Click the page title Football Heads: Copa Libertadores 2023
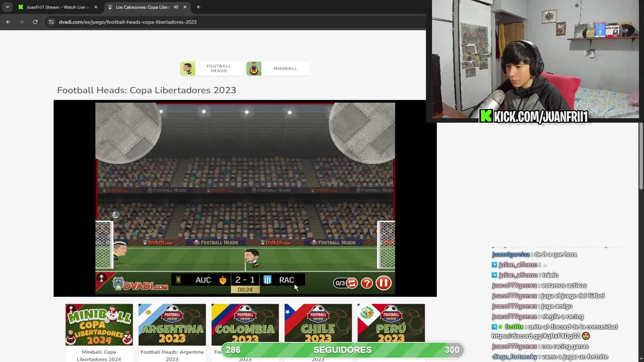 [146, 90]
